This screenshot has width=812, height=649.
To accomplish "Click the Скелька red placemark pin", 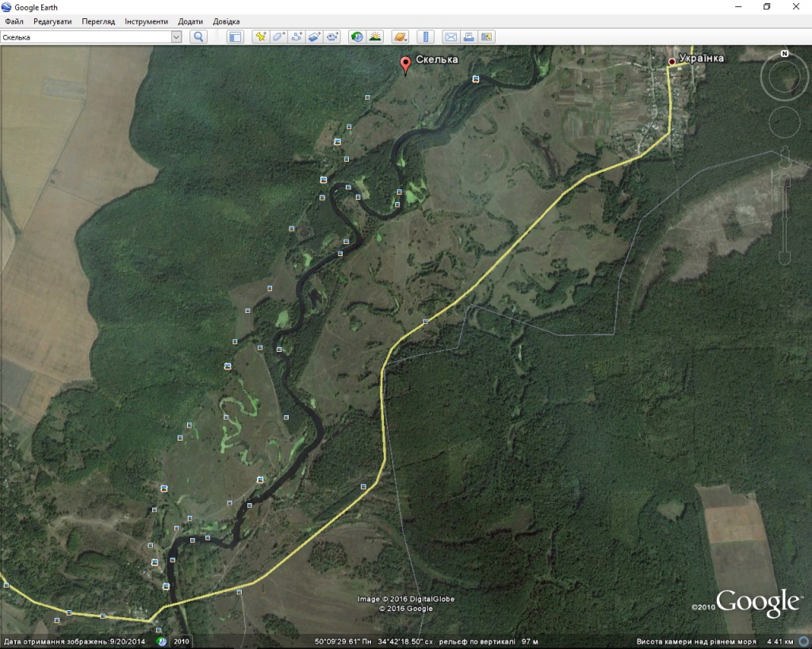I will point(406,64).
